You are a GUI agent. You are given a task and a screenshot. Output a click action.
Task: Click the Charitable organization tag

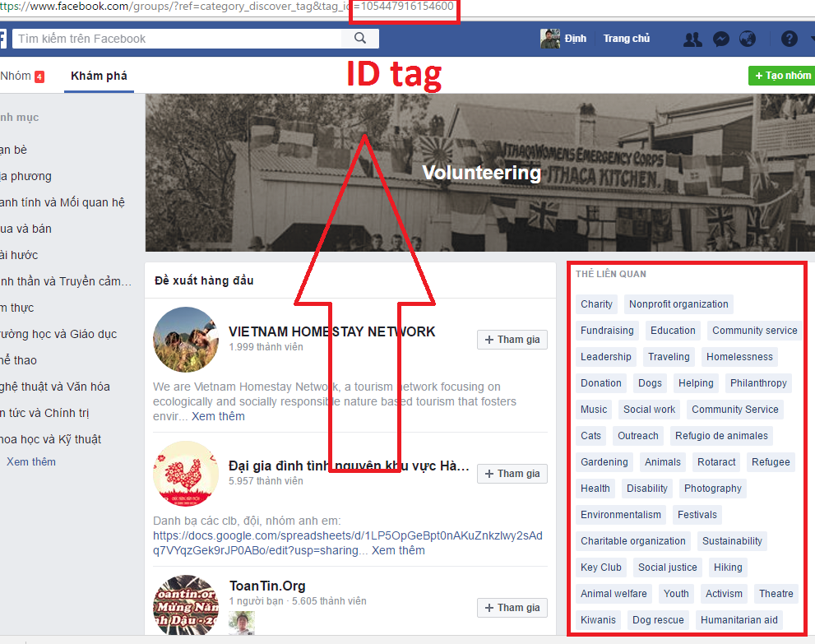tap(633, 541)
